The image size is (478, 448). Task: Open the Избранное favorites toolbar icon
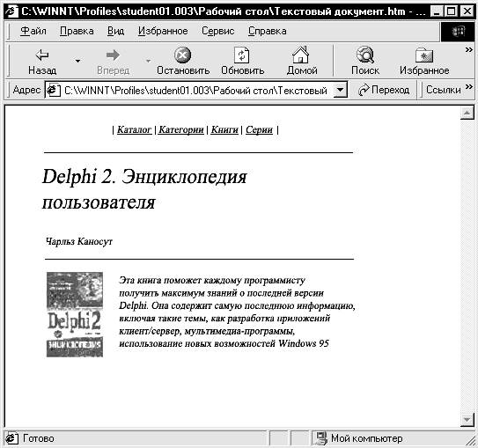point(424,55)
